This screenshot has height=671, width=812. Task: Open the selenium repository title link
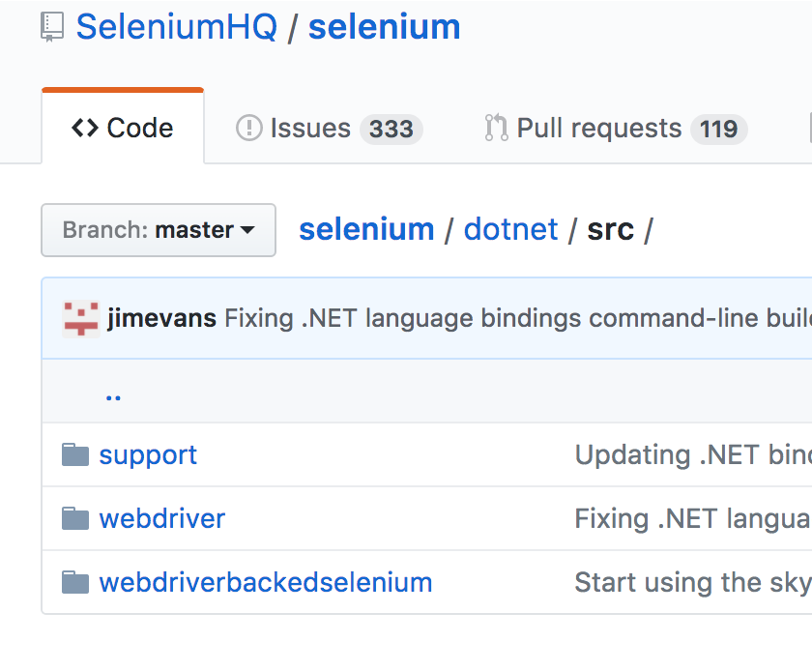pyautogui.click(x=385, y=27)
